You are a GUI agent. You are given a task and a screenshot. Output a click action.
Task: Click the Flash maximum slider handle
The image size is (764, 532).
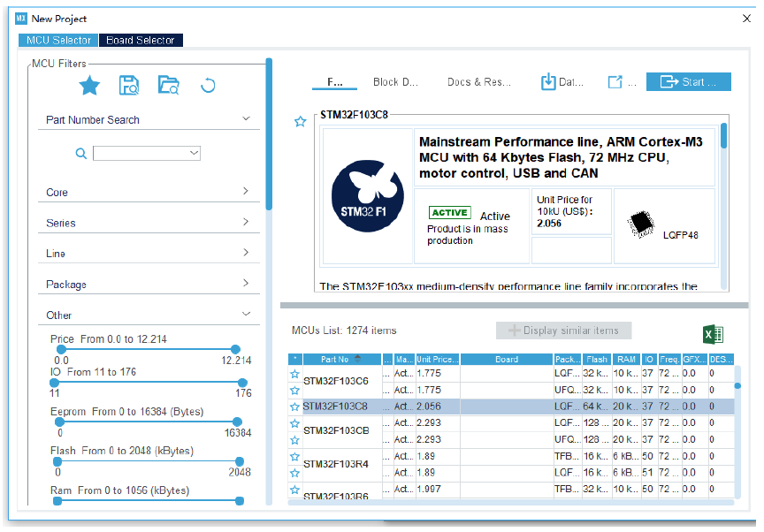pyautogui.click(x=240, y=461)
